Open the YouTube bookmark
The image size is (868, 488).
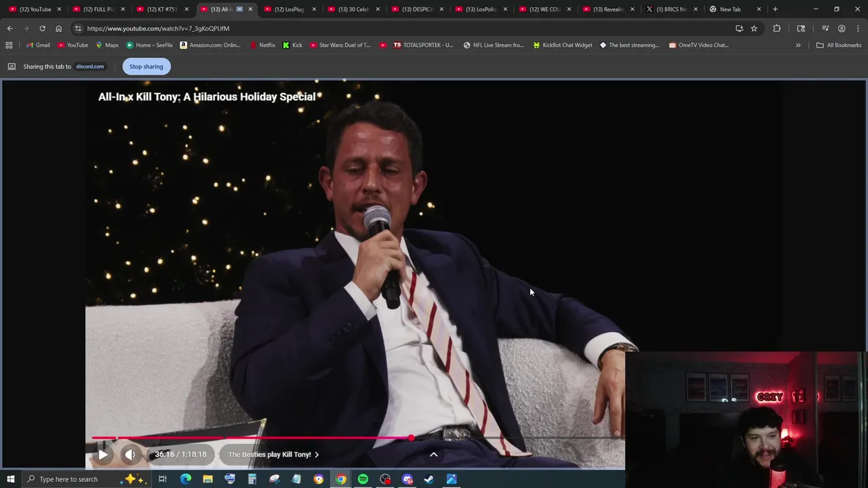coord(73,45)
